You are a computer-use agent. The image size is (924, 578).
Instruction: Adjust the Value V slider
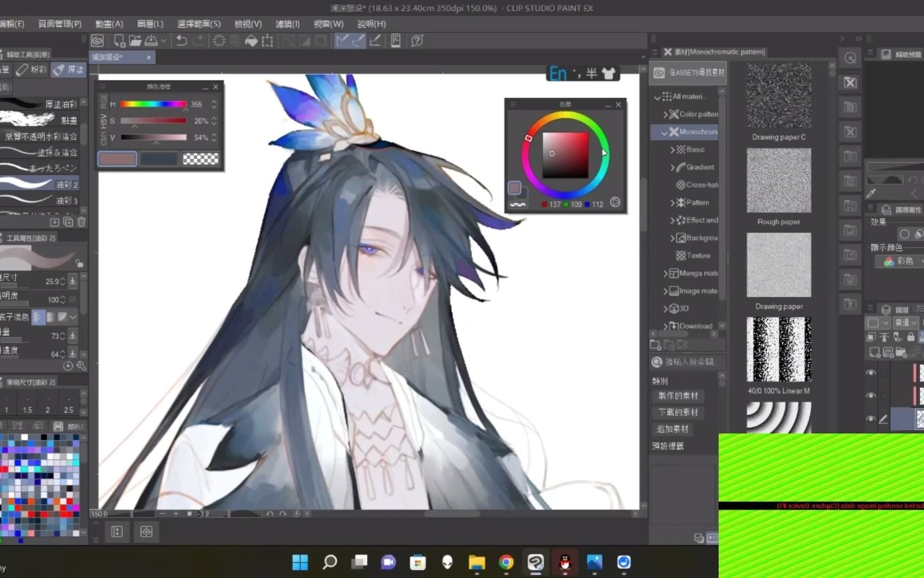153,138
